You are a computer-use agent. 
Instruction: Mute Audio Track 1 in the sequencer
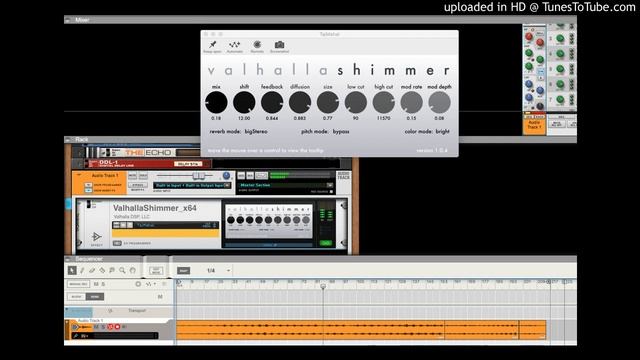pos(96,327)
